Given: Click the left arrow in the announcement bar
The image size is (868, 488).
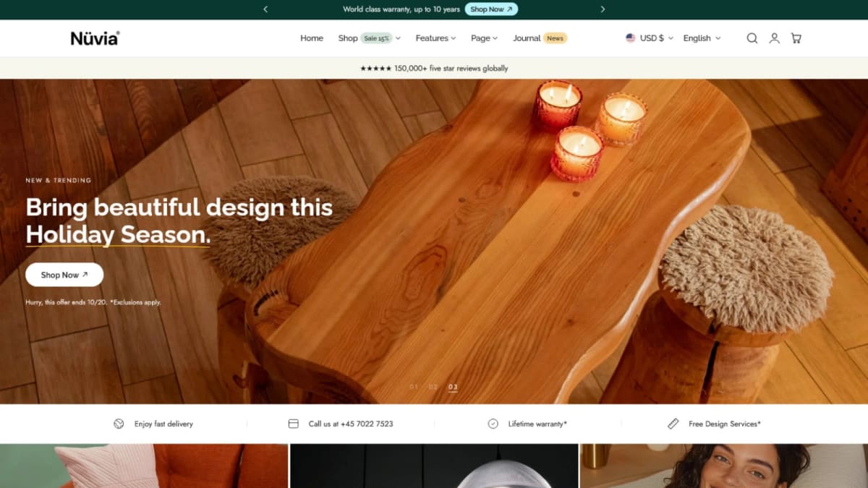Looking at the screenshot, I should [265, 9].
